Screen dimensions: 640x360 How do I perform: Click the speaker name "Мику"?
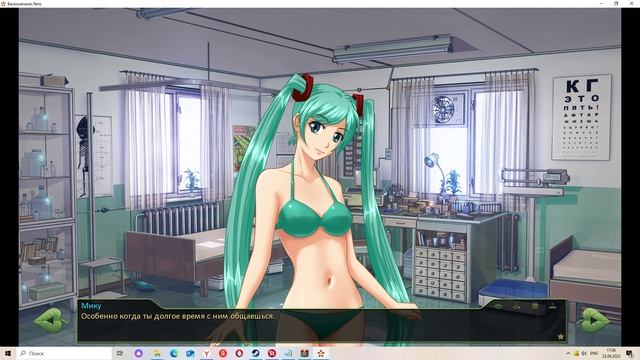click(x=91, y=306)
